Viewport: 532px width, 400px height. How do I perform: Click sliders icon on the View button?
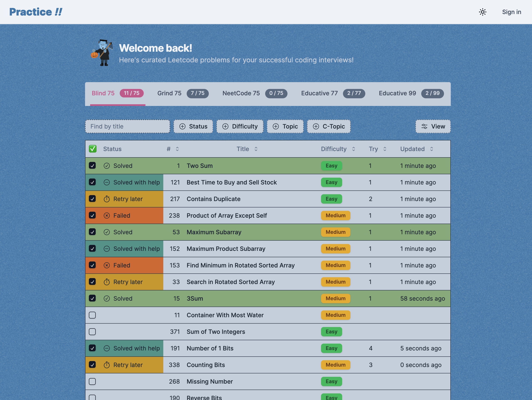(424, 127)
